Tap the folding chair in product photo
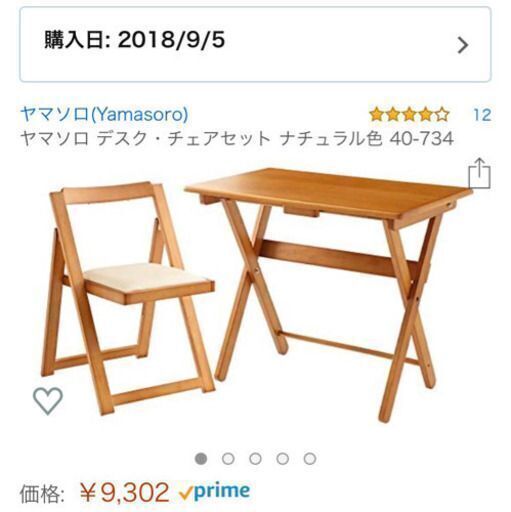Viewport: 511px width, 512px height. [x=128, y=298]
